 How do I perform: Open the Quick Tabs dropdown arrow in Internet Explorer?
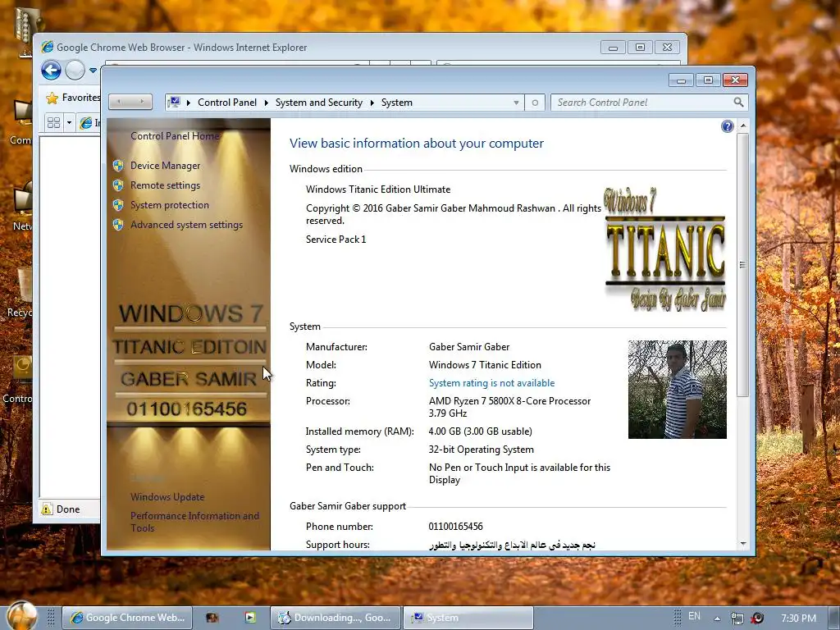pyautogui.click(x=69, y=123)
